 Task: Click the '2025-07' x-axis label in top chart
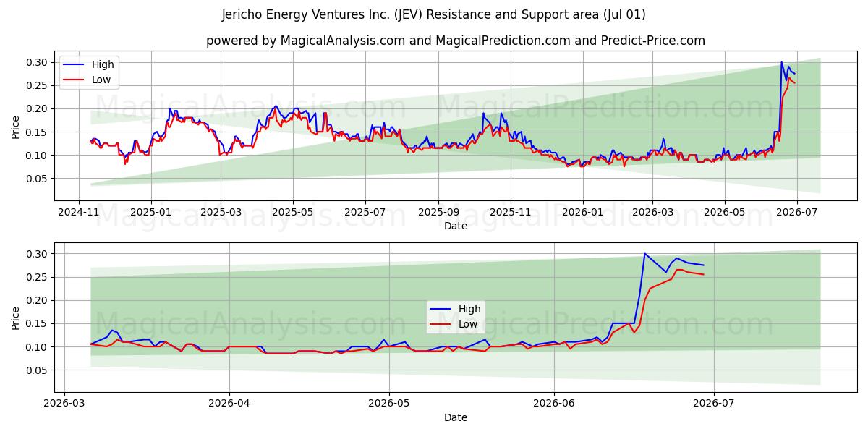pyautogui.click(x=365, y=213)
